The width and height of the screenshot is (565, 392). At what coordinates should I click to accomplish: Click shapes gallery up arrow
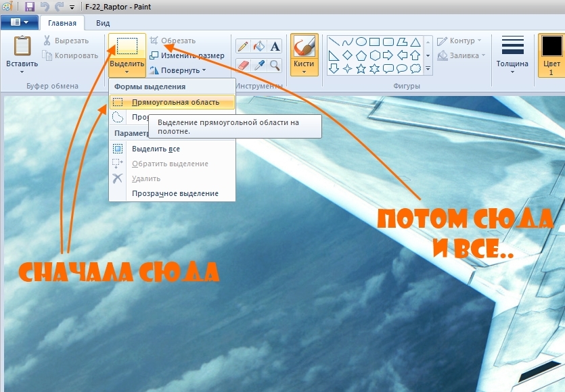(428, 42)
